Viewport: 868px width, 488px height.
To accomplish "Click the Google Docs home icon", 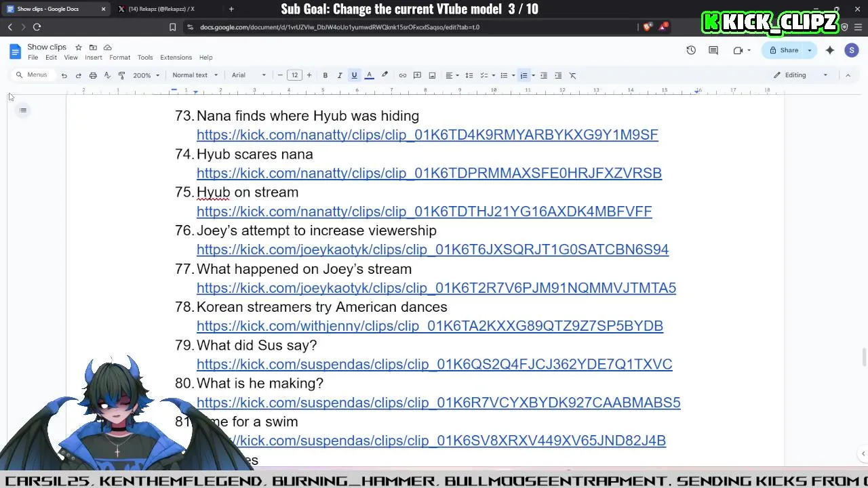I will click(x=15, y=52).
